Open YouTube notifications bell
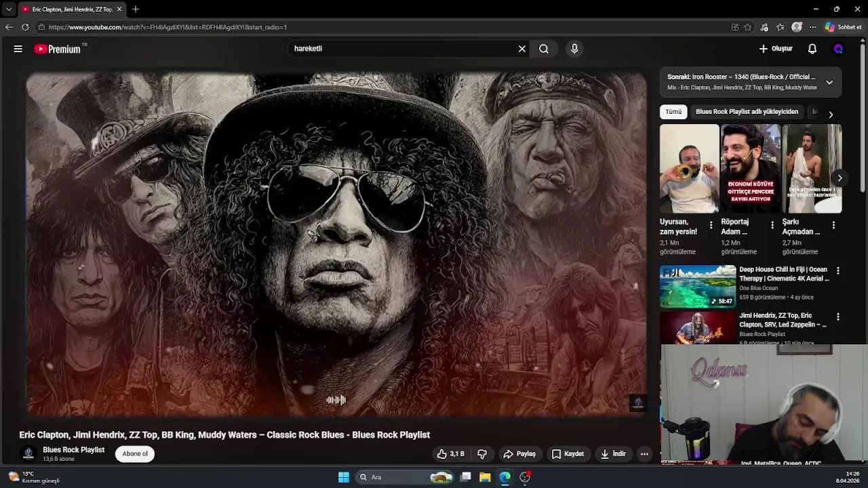This screenshot has width=868, height=488. 812,49
